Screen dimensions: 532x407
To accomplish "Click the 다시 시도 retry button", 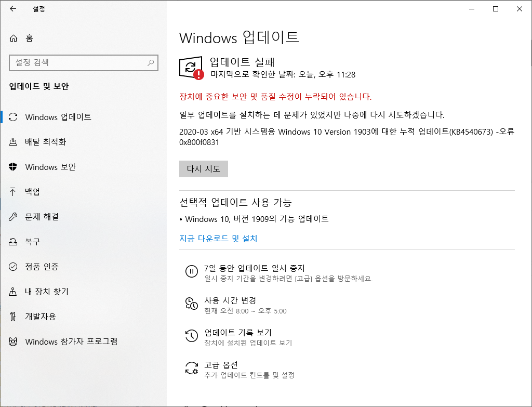I will pos(204,169).
